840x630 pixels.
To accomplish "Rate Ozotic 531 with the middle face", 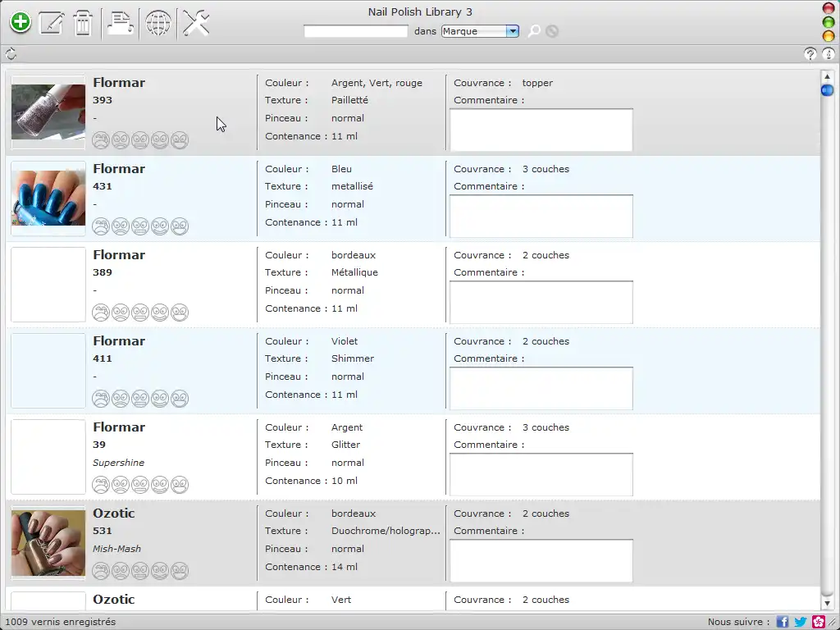I will [139, 571].
